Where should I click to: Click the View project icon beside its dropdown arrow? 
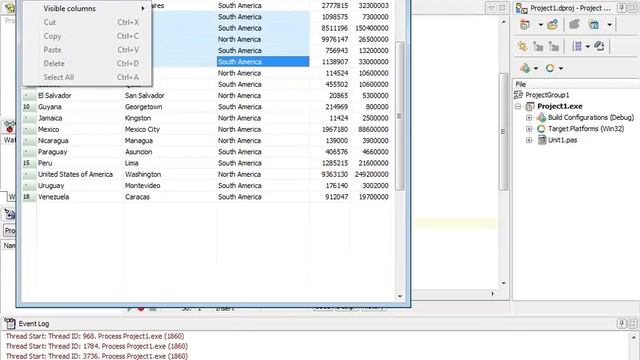pos(594,24)
